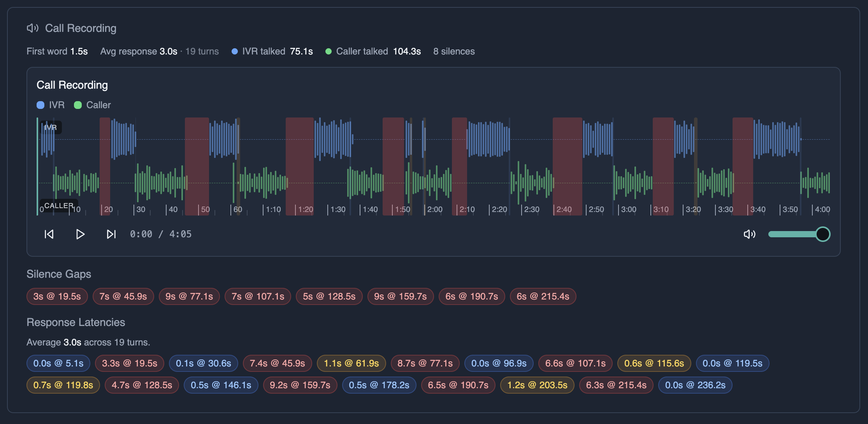Viewport: 868px width, 424px height.
Task: Click the "Avg response 3.0s" stat
Action: [139, 51]
